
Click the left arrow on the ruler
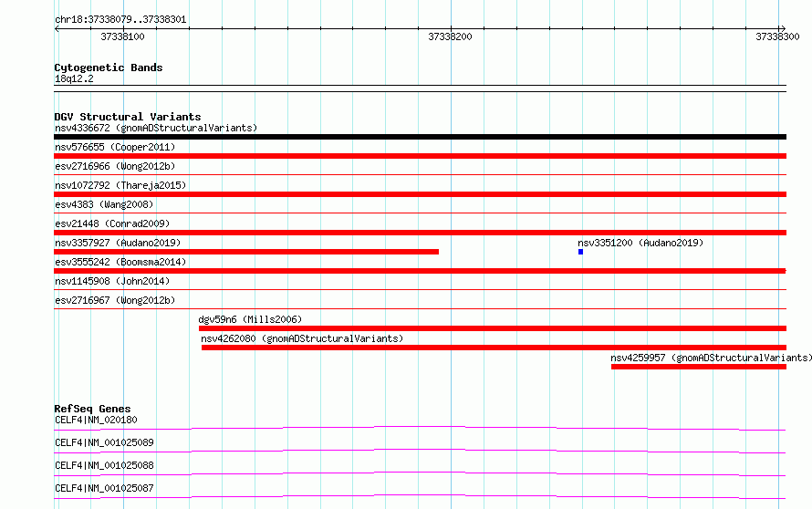point(57,28)
